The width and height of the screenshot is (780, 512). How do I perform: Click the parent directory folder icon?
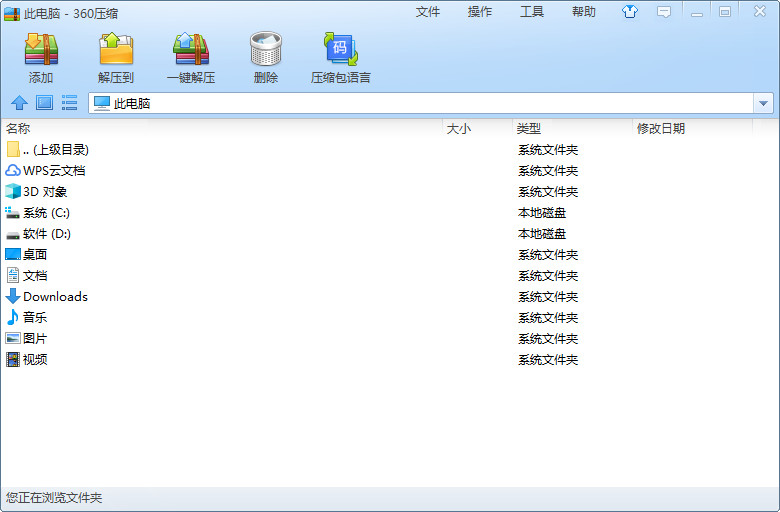tap(13, 149)
